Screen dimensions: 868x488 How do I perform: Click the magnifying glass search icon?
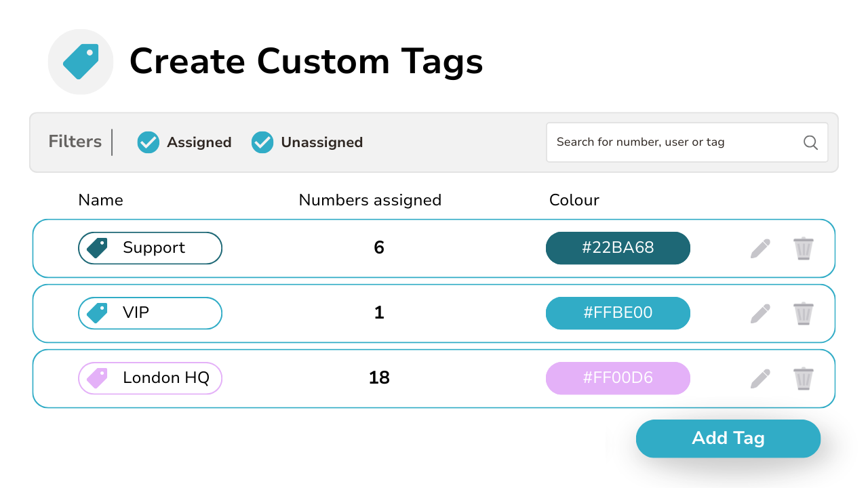point(810,142)
